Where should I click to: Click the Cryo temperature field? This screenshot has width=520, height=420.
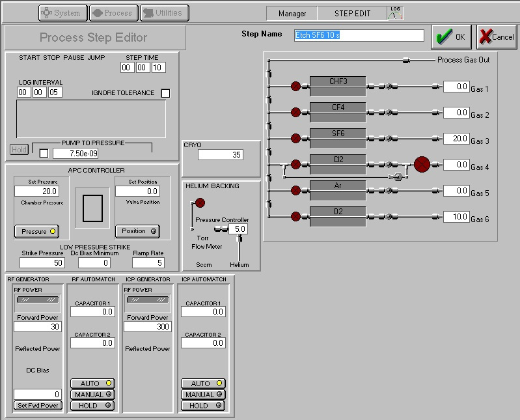pyautogui.click(x=221, y=155)
